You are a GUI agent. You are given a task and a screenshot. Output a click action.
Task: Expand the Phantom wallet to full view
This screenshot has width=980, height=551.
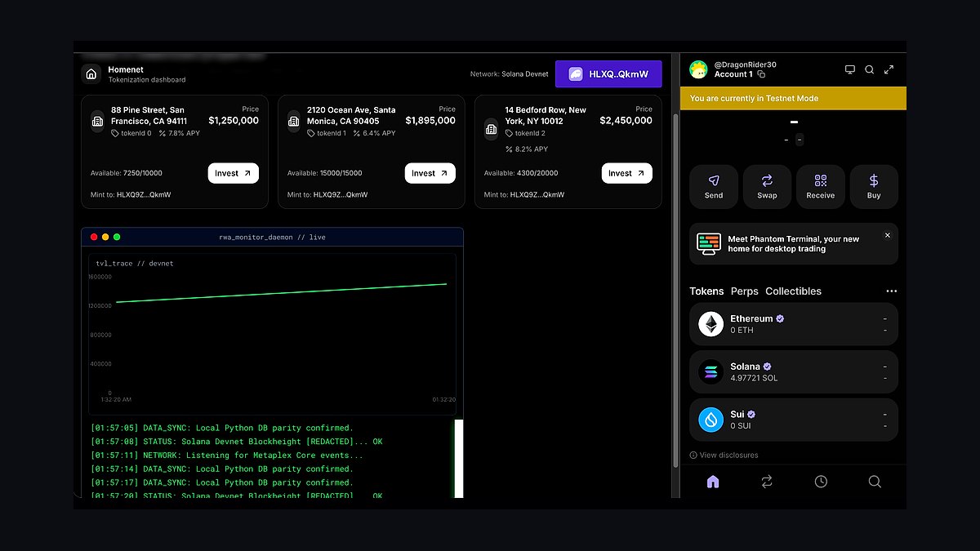pos(889,69)
